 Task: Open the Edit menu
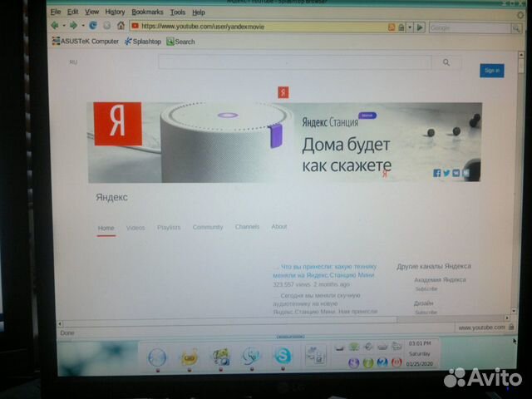(x=72, y=12)
